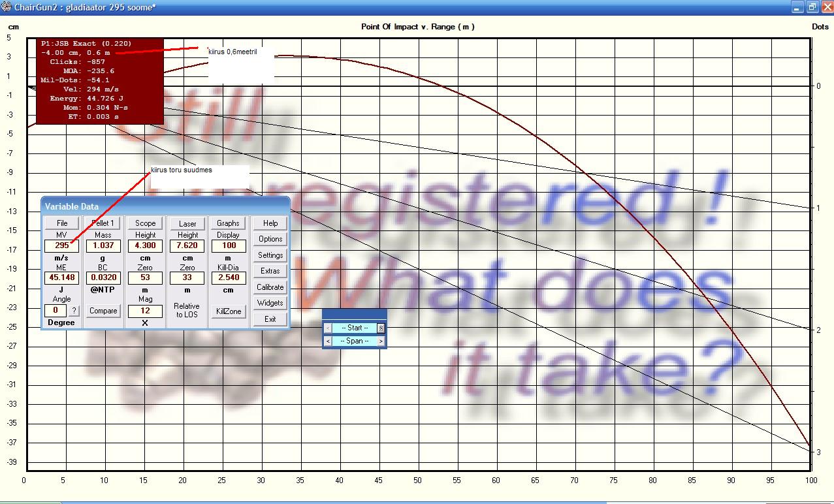Click the left arrow beside Start
The image size is (834, 504).
[x=328, y=328]
